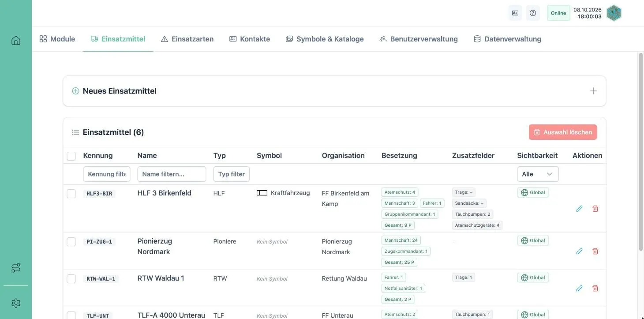644x319 pixels.
Task: Check the PI-ZUG-1 row checkbox
Action: click(71, 241)
